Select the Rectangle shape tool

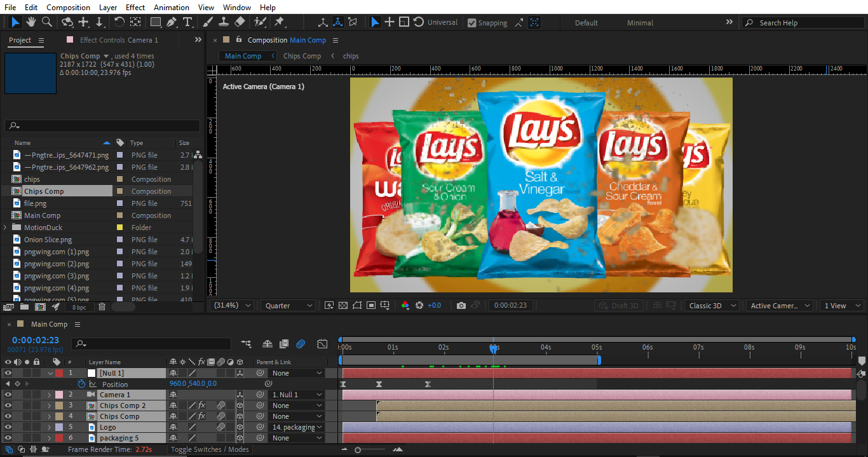coord(155,22)
